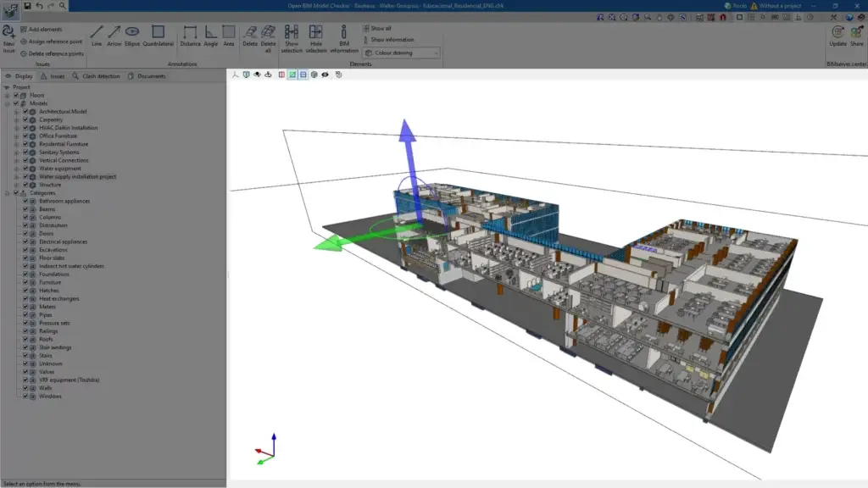Click the Show all button
868x488 pixels.
coord(378,28)
